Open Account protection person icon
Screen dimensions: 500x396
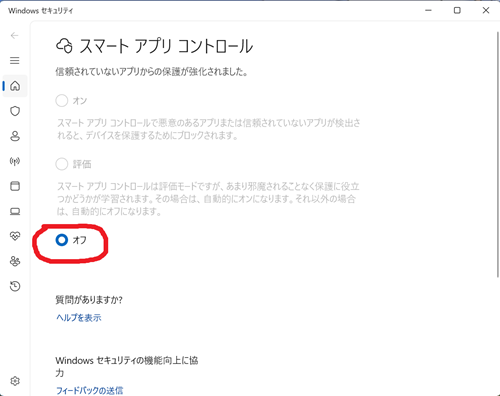click(15, 136)
